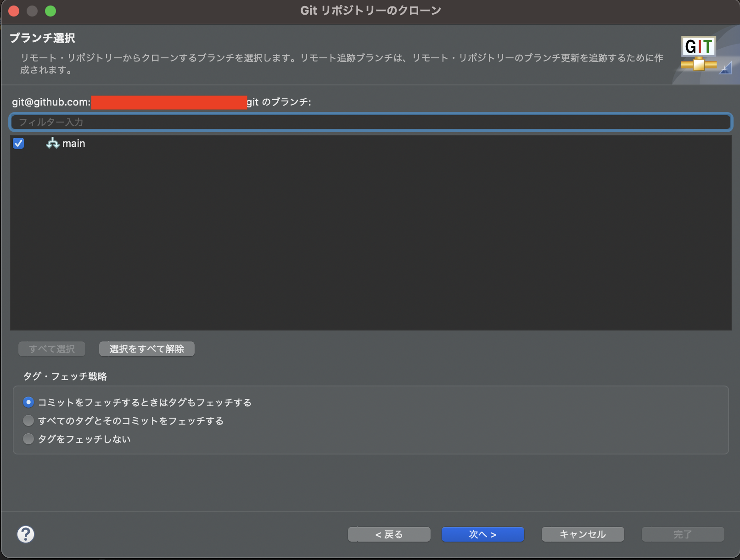Select the branch icon beside main
This screenshot has width=740, height=560.
pos(52,143)
